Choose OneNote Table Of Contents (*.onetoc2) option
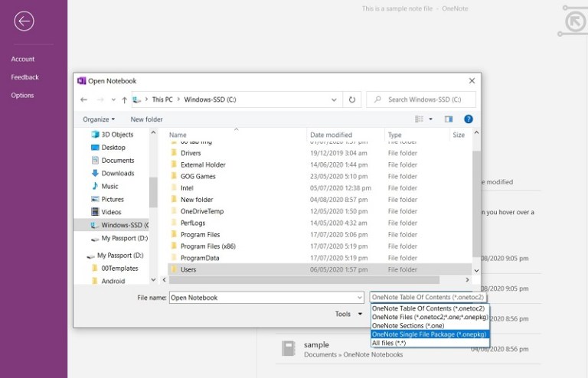The height and width of the screenshot is (378, 588). pyautogui.click(x=430, y=308)
